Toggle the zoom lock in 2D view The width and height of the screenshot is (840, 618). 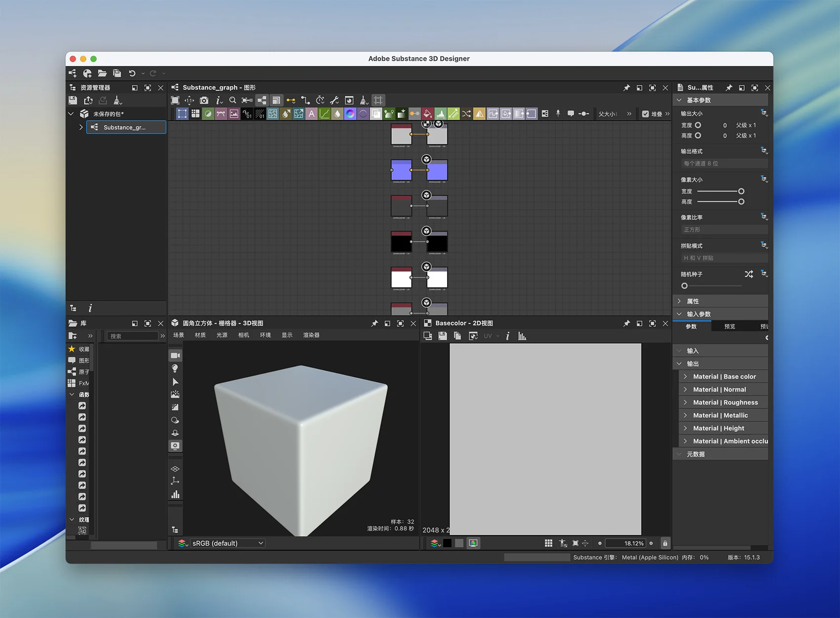[665, 543]
